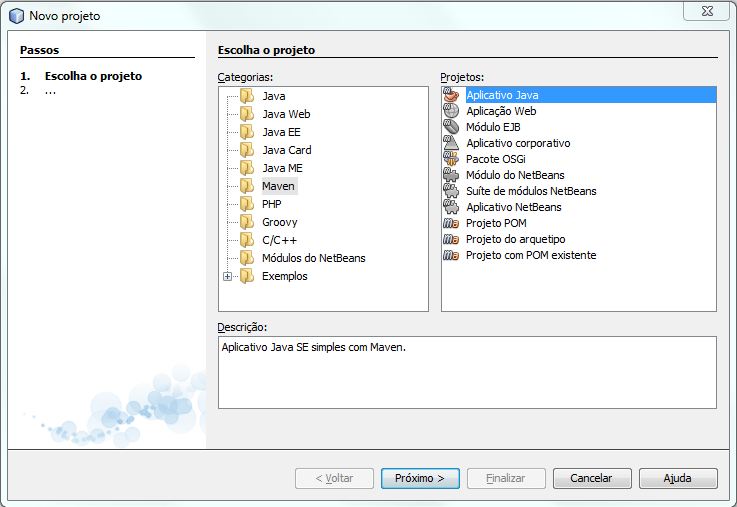This screenshot has width=737, height=507.
Task: Select the Java Web category folder
Action: point(286,114)
